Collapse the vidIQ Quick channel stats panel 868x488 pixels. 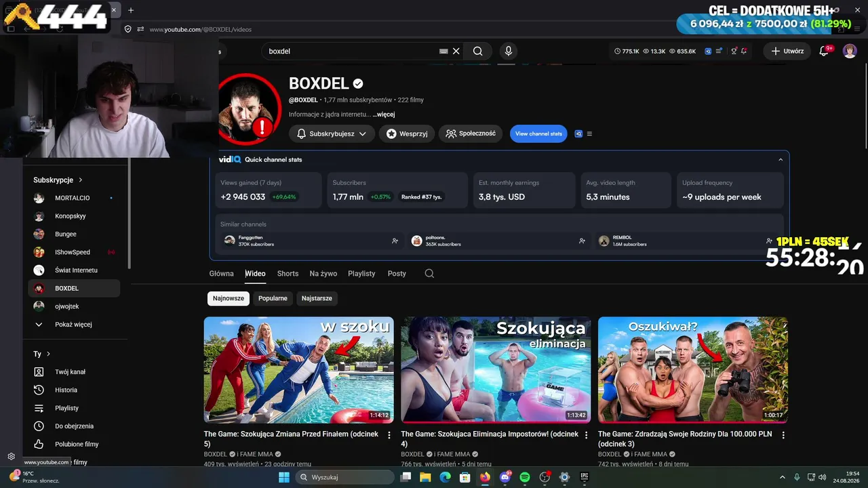[x=781, y=160]
